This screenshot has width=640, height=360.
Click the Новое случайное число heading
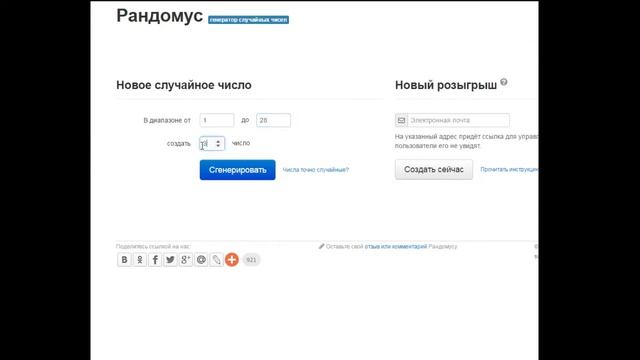[184, 85]
